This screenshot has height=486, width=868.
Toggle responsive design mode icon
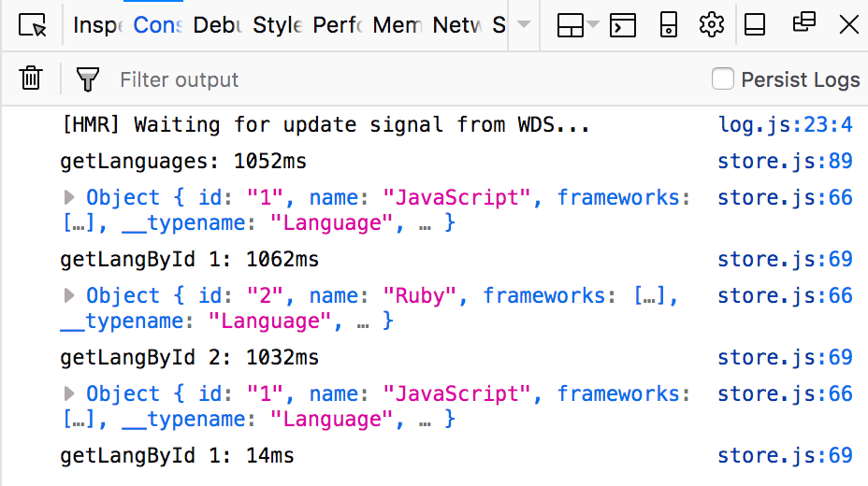click(668, 25)
